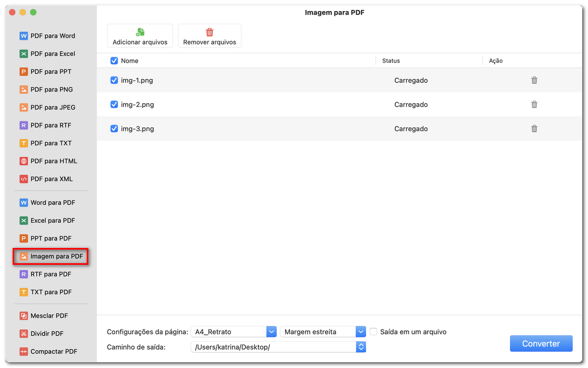588x368 pixels.
Task: Select the PDF para HTML tool
Action: click(51, 161)
